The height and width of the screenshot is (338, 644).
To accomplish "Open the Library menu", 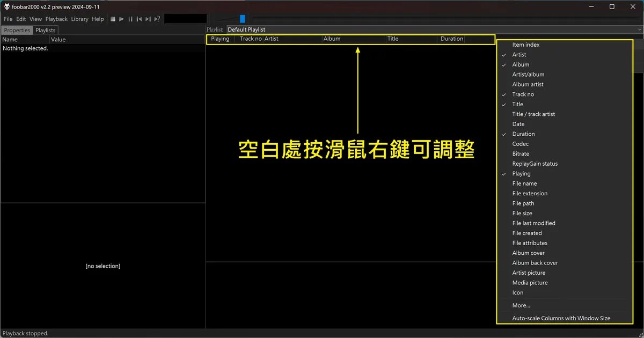I will (x=79, y=19).
